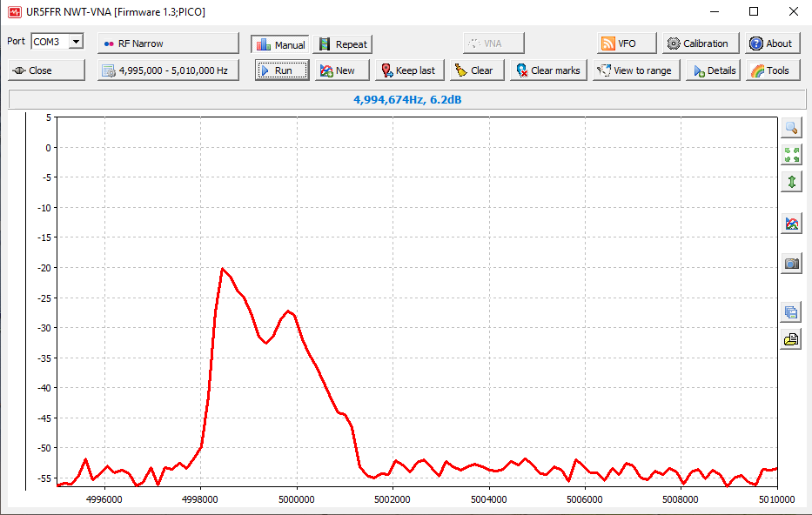Click the magnifier zoom icon beside the graph

[791, 127]
